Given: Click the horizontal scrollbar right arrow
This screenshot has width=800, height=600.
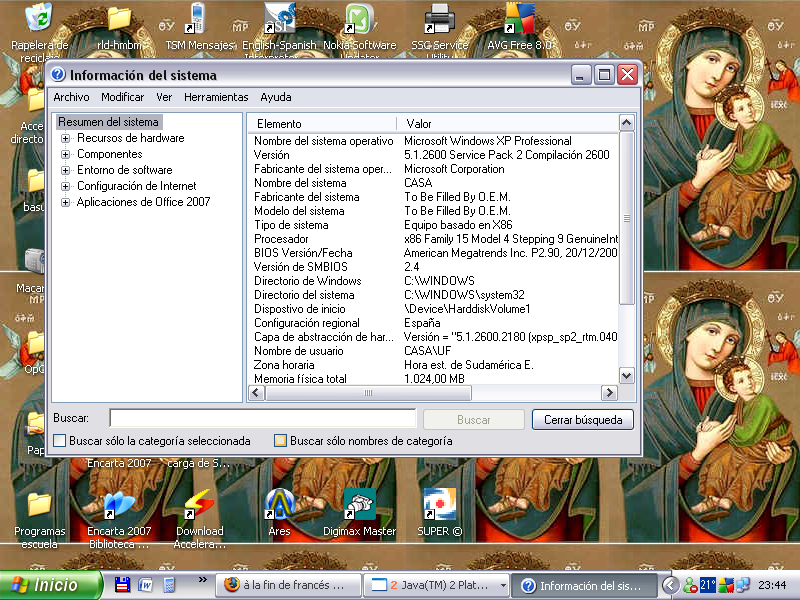Looking at the screenshot, I should click(x=609, y=393).
